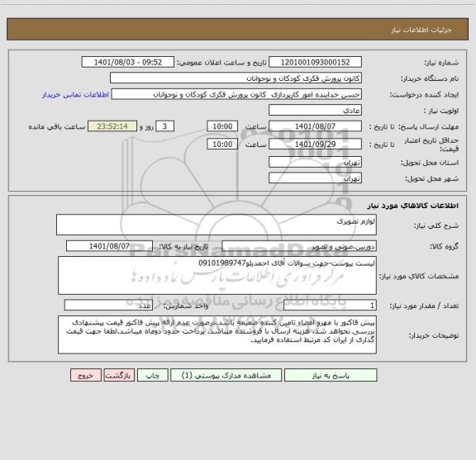Click the goods need date 1401/08/07 field
This screenshot has width=476, height=460.
[x=109, y=246]
